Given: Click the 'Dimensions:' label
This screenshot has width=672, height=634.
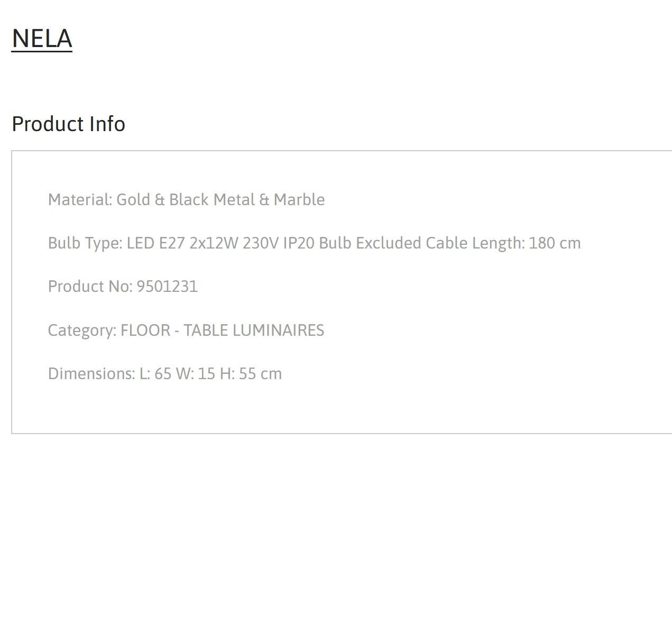Looking at the screenshot, I should tap(91, 373).
